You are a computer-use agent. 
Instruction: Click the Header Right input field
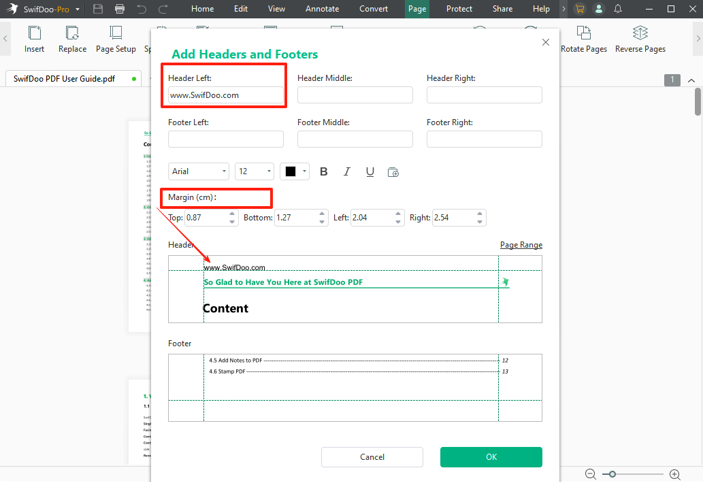coord(484,95)
